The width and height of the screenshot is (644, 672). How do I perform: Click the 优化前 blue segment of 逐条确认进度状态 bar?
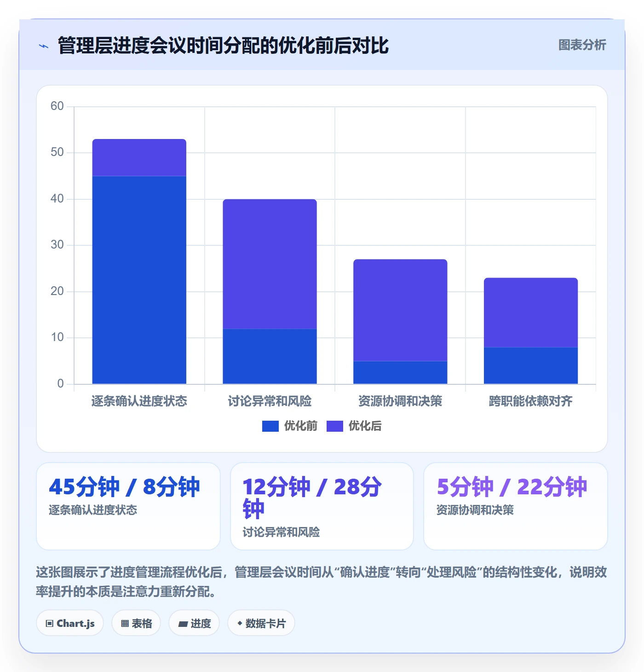139,280
